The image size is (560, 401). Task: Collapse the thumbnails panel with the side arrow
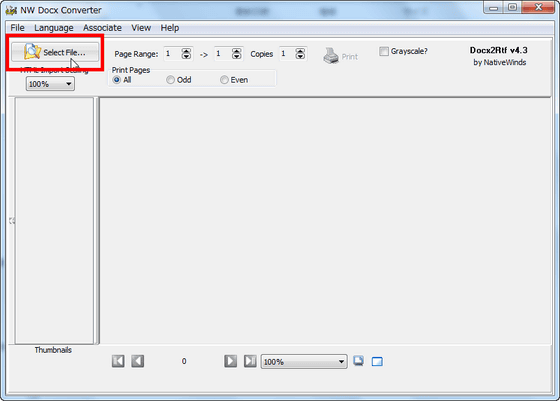click(x=11, y=221)
